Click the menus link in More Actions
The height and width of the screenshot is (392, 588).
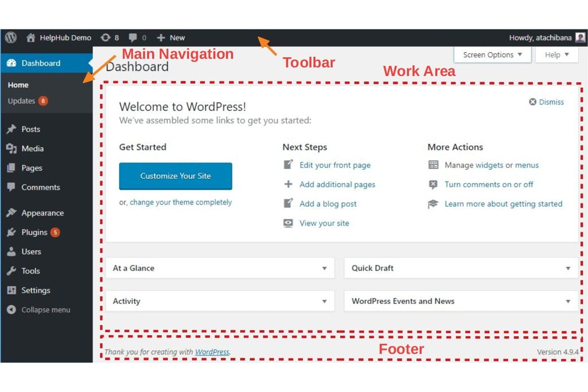pos(527,165)
